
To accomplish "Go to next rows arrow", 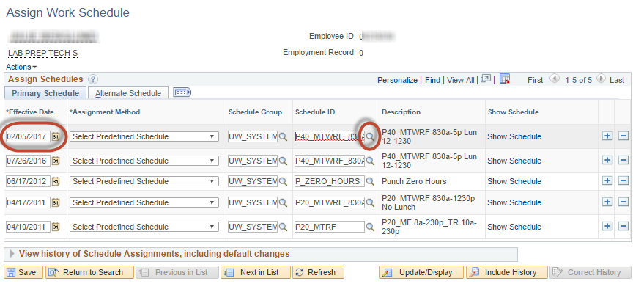I will coord(602,79).
